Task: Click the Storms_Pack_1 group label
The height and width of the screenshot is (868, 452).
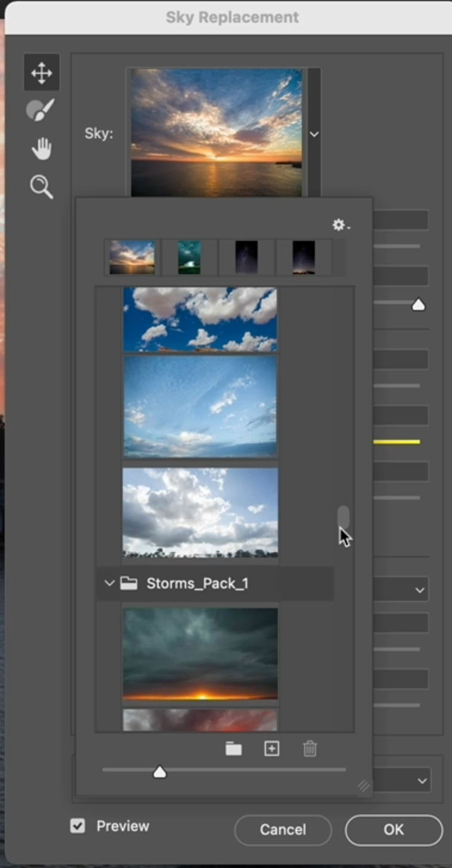Action: (x=197, y=583)
